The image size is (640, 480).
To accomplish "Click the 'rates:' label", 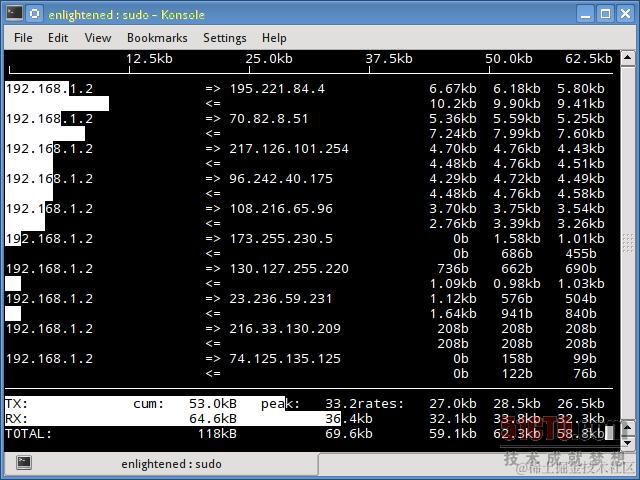I will point(381,404).
